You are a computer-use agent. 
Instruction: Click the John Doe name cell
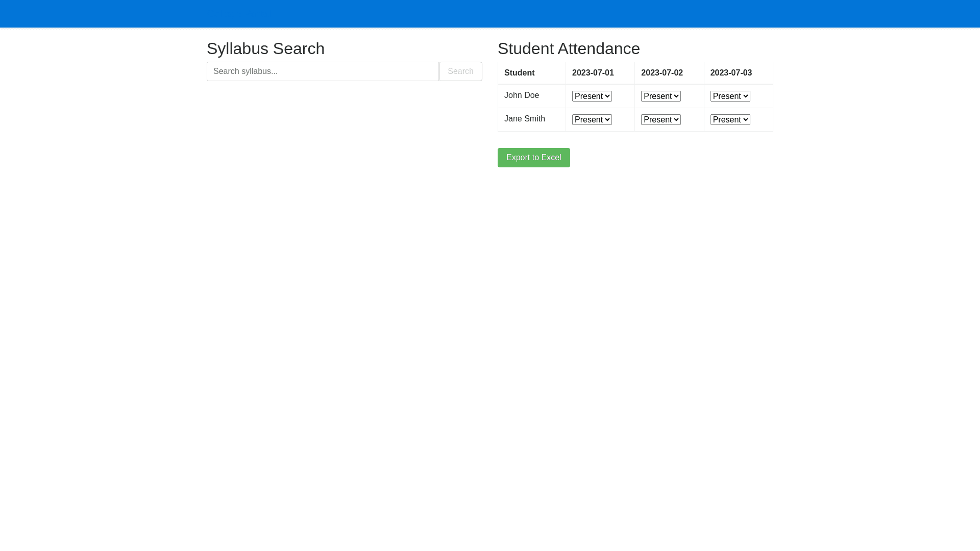click(522, 95)
